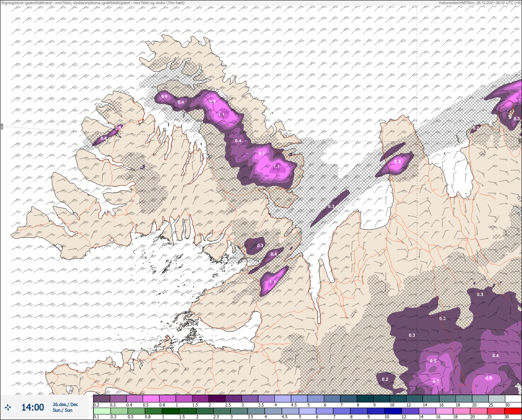
Task: Click the 0.9 precipitation value label
Action: click(x=212, y=102)
